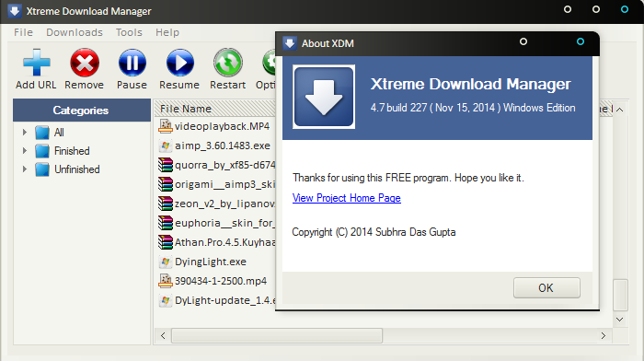Open the Help menu
This screenshot has height=361, width=644.
(167, 32)
